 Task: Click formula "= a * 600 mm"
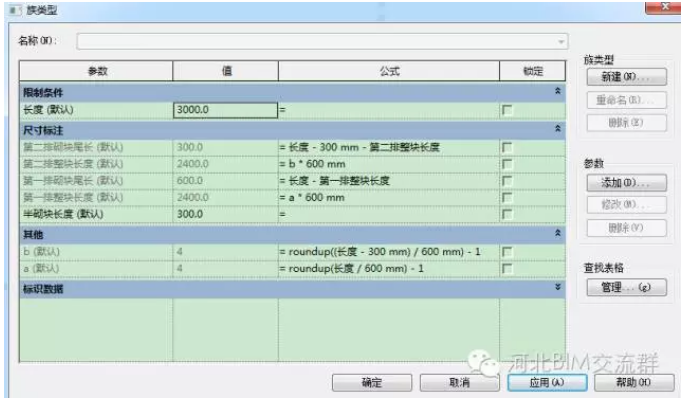pyautogui.click(x=312, y=198)
